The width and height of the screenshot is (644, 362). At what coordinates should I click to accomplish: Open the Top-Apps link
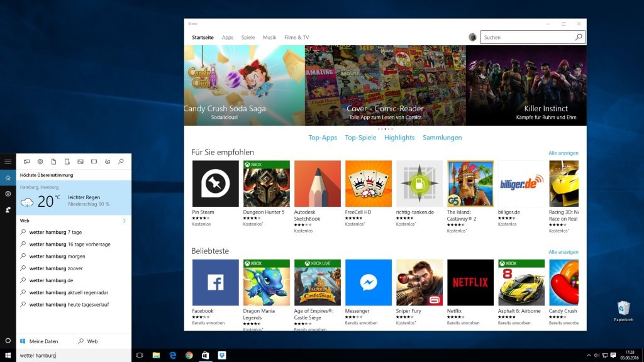[x=323, y=138]
